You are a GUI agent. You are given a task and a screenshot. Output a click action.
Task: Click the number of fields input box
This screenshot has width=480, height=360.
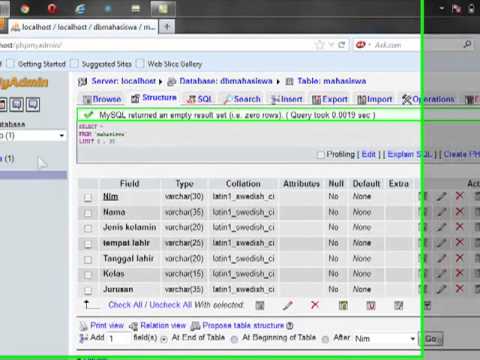pyautogui.click(x=119, y=339)
